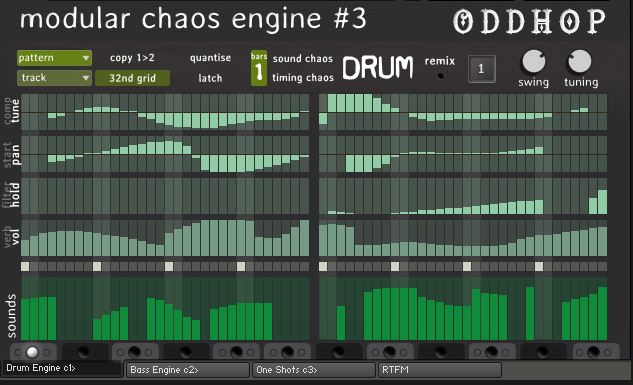Click copy 1>2 button
Viewport: 633px width, 385px height.
pos(132,58)
